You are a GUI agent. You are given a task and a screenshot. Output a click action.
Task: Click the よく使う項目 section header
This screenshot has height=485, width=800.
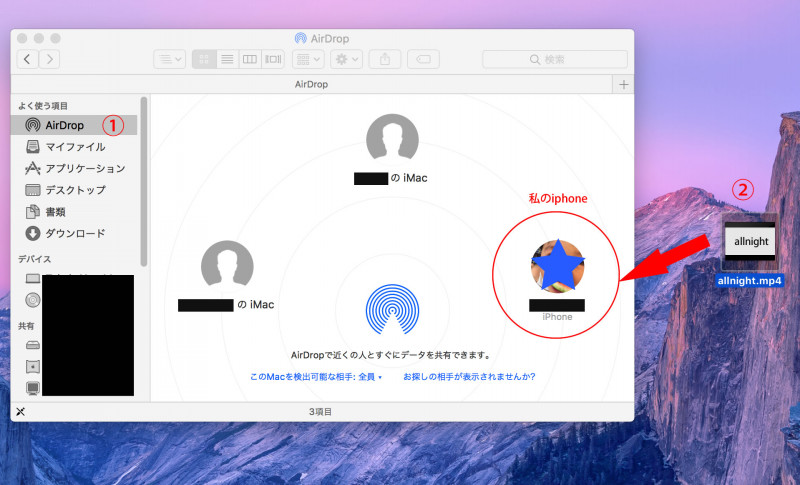(43, 106)
